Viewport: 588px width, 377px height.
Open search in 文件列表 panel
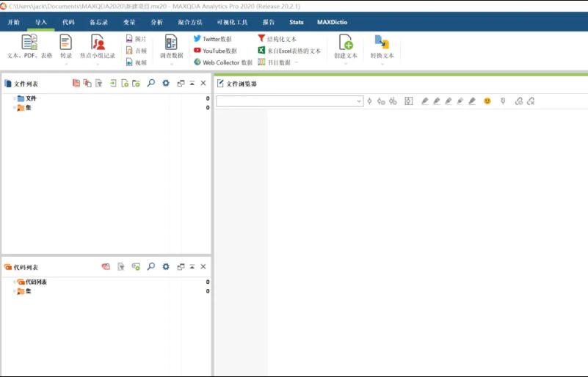(150, 83)
